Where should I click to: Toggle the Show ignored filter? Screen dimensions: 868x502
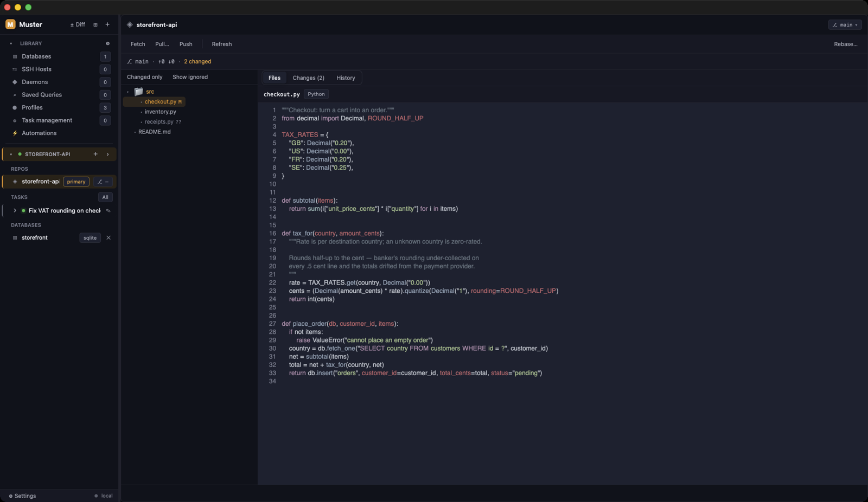click(190, 77)
